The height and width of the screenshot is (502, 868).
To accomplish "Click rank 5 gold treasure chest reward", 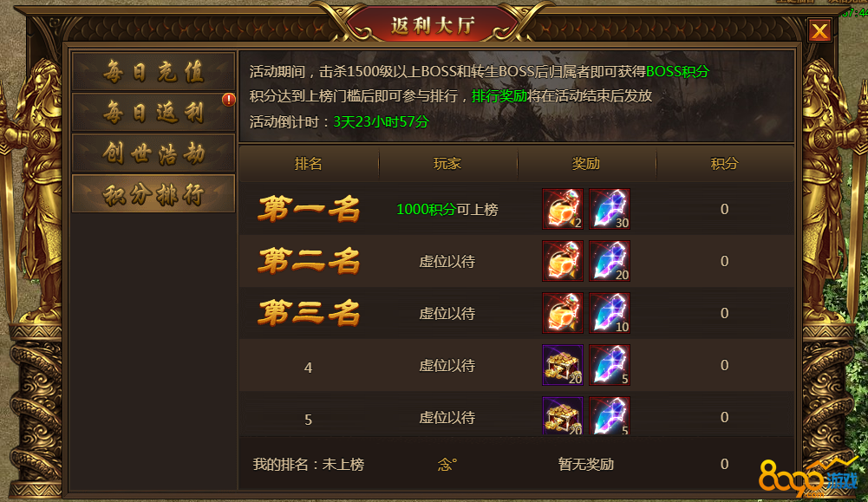I will click(x=563, y=415).
